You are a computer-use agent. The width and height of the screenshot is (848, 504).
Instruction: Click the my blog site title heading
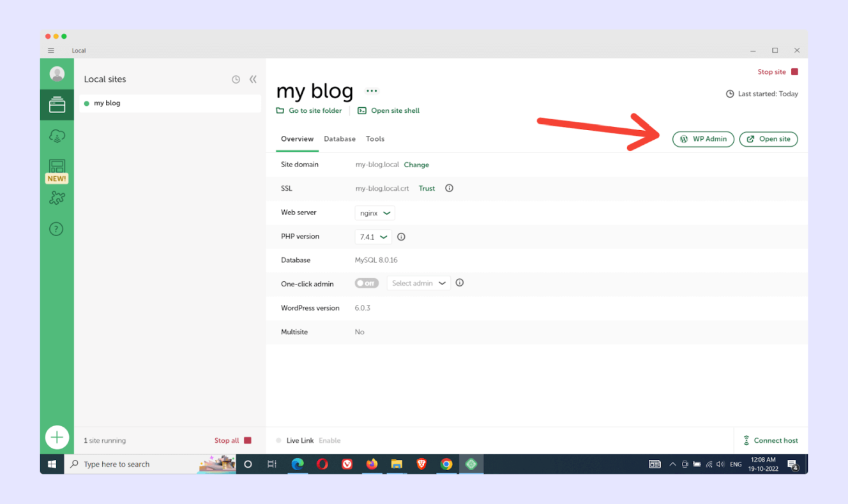(315, 91)
